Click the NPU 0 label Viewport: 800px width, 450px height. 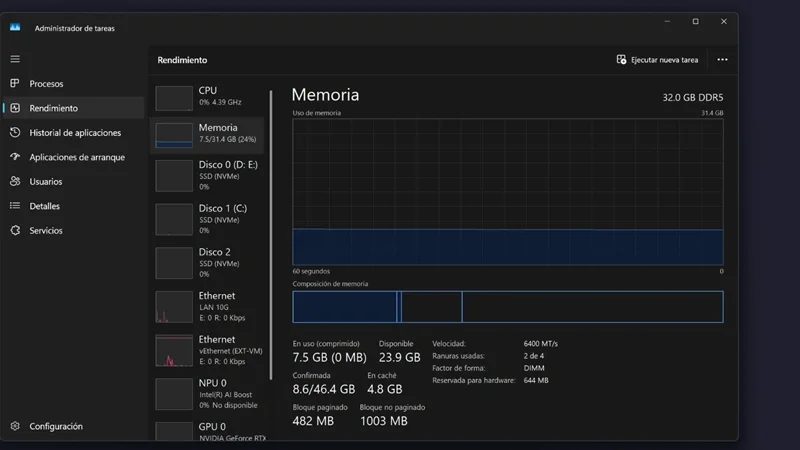pyautogui.click(x=212, y=383)
